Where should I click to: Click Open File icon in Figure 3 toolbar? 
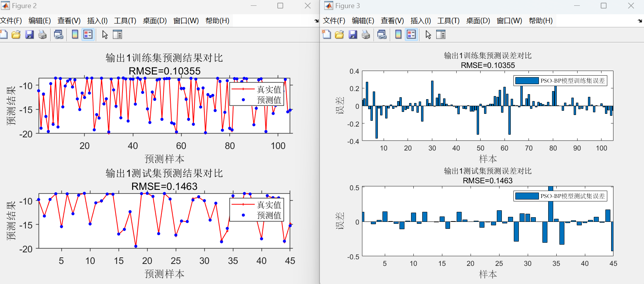[340, 35]
